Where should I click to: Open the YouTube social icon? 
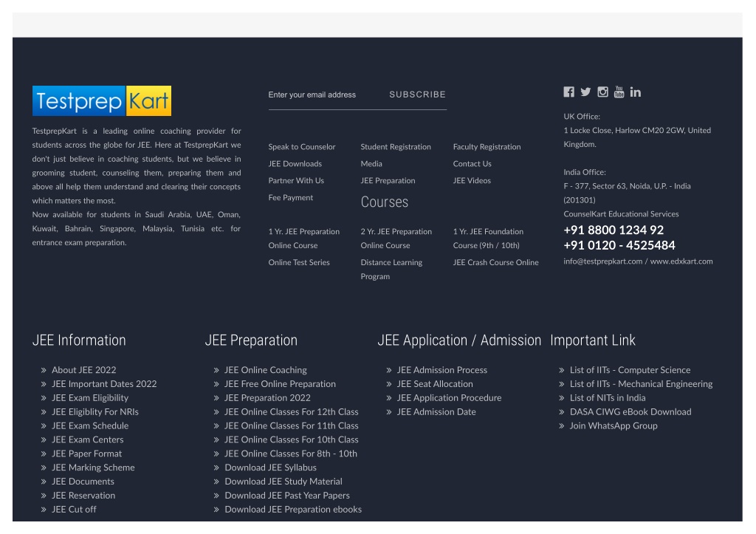[619, 92]
